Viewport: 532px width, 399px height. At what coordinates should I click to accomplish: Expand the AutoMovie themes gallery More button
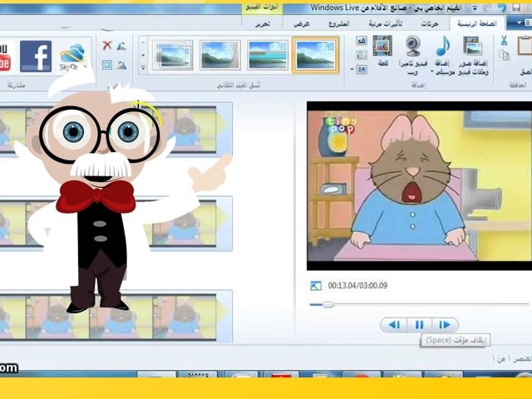(143, 68)
